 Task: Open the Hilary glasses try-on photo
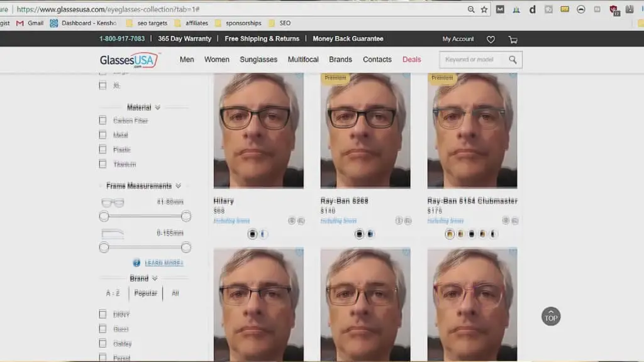coord(258,131)
